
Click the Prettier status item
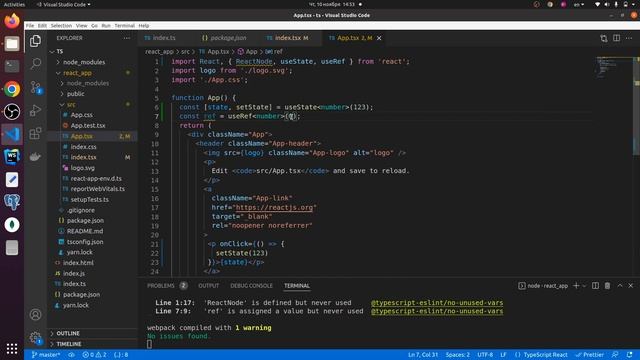589,355
